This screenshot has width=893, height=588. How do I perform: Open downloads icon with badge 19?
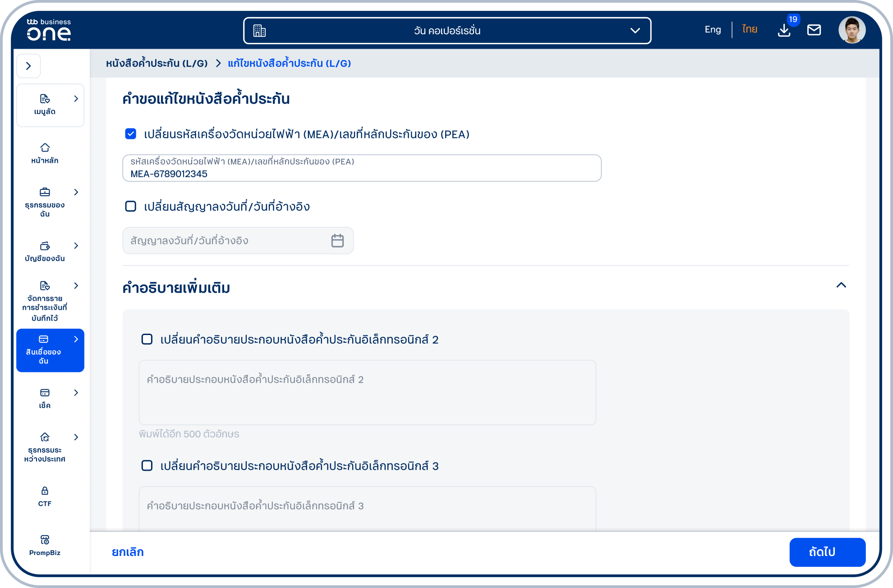coord(784,30)
